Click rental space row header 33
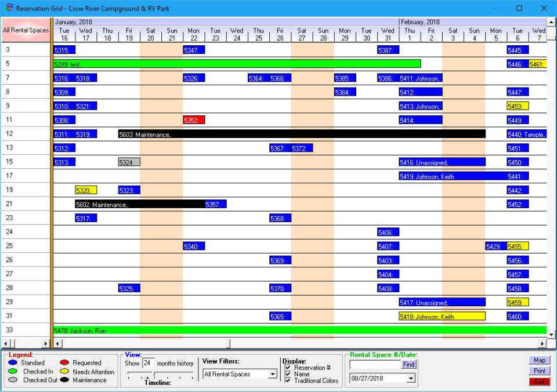 [x=26, y=330]
